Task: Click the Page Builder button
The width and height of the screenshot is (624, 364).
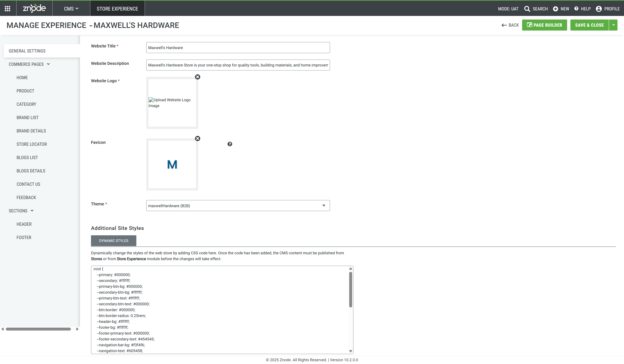Action: [x=544, y=25]
